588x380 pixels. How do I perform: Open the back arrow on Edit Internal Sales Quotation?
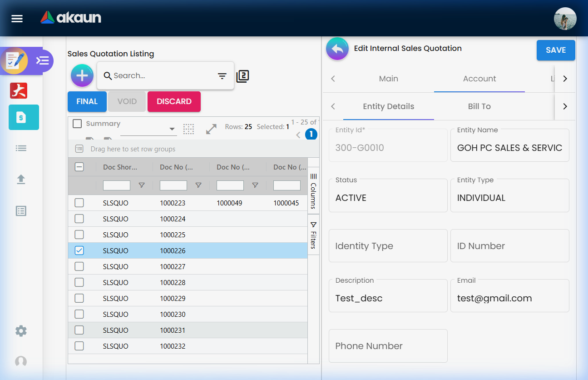pyautogui.click(x=337, y=48)
